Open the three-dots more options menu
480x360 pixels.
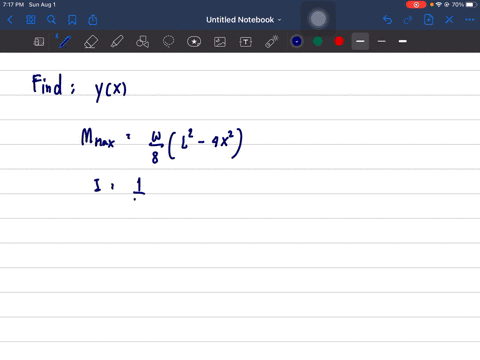pos(470,20)
